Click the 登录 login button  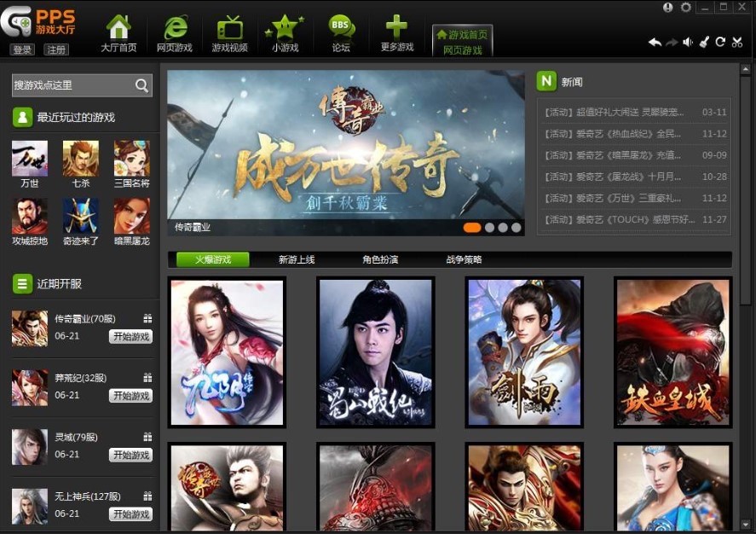(22, 49)
